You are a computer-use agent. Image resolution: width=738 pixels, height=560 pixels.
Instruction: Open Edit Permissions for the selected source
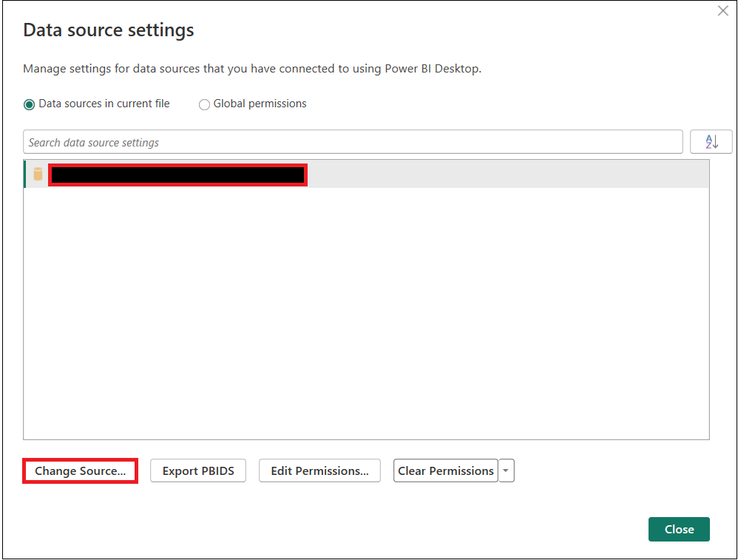pos(319,470)
